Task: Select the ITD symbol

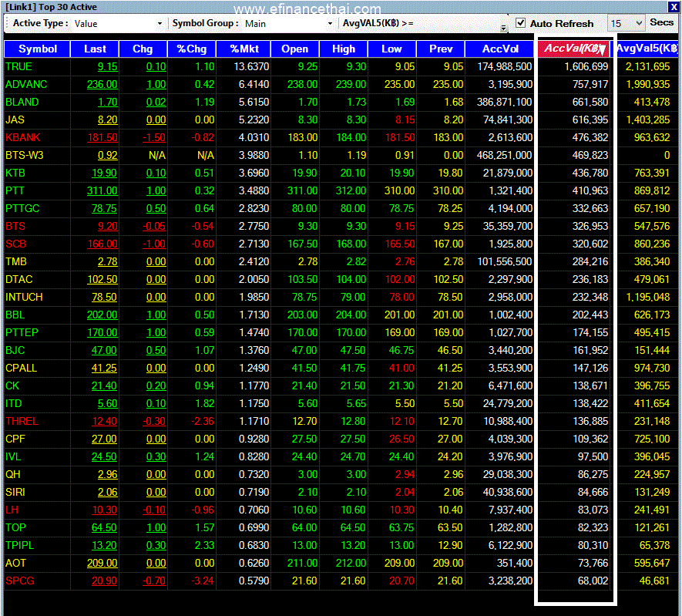Action: (13, 403)
